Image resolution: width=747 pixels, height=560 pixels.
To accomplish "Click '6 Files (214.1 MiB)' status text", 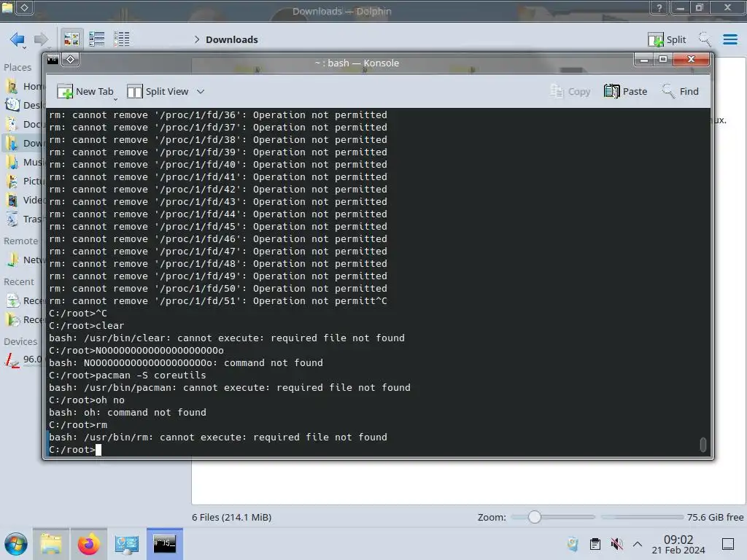I will [x=231, y=517].
